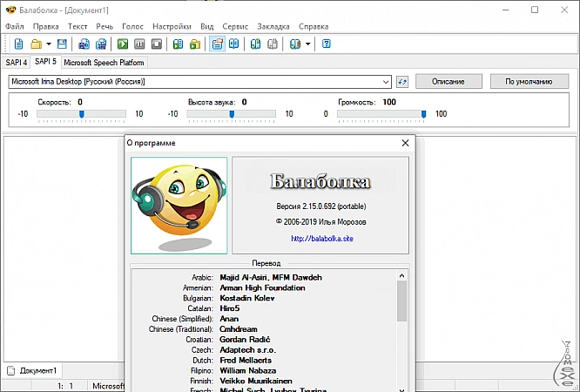Open the Microsoft Irina Desktop voice dropdown

386,82
